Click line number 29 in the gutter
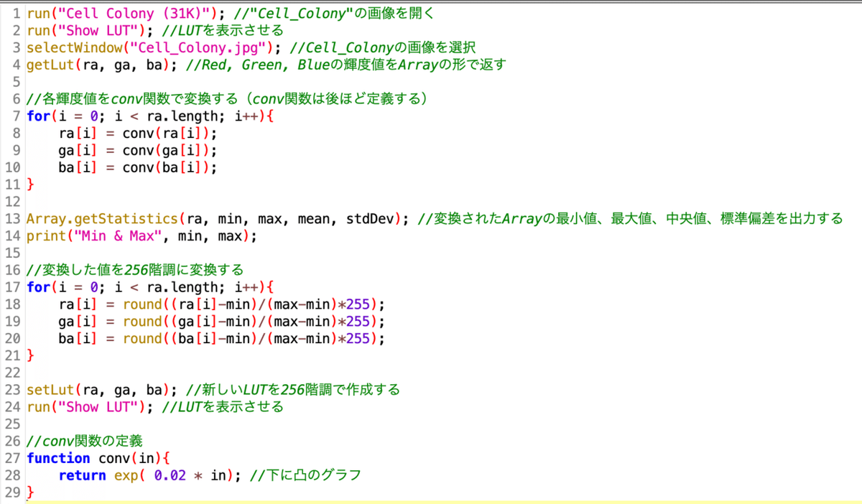Screen dimensions: 862x504 [14, 492]
